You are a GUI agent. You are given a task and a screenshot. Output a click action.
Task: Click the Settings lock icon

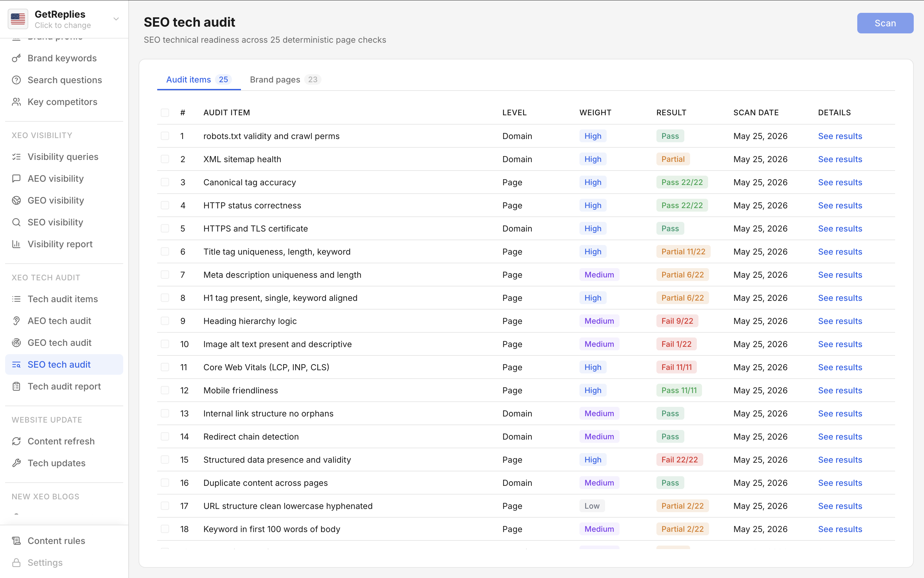(x=16, y=563)
